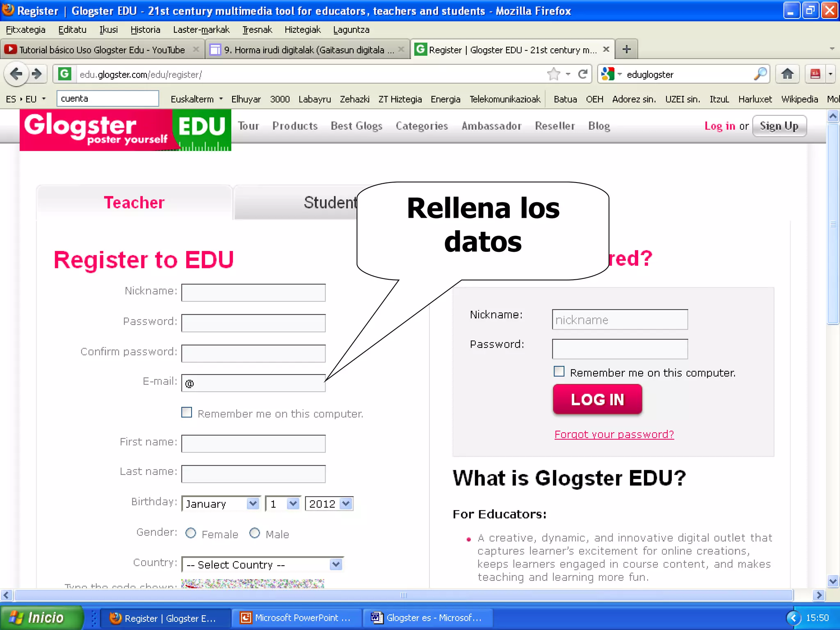Click the scroll up arrow of vertical scrollbar
The width and height of the screenshot is (840, 630).
tap(833, 116)
